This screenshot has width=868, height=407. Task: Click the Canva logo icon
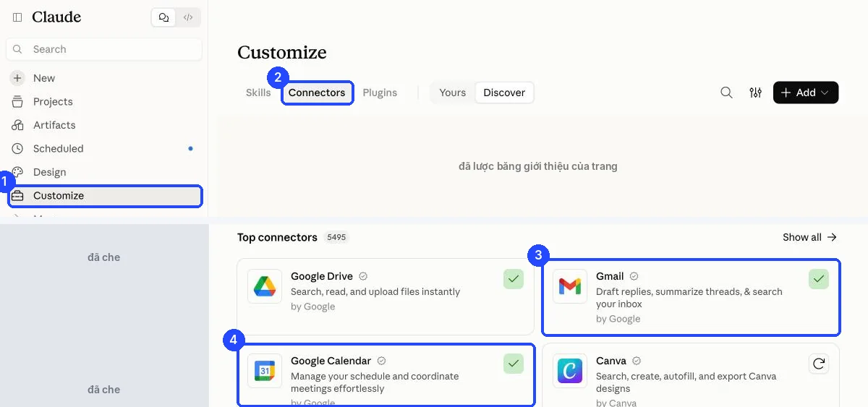click(x=570, y=371)
